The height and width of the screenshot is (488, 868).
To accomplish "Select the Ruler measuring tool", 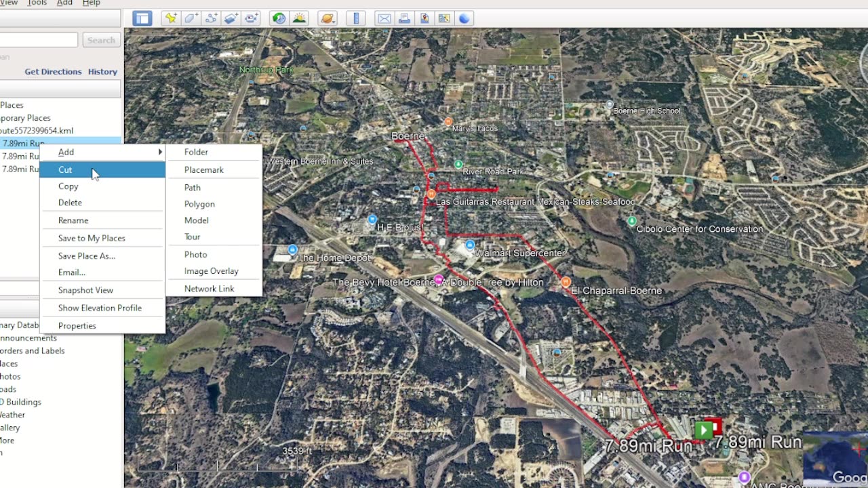I will click(x=356, y=18).
